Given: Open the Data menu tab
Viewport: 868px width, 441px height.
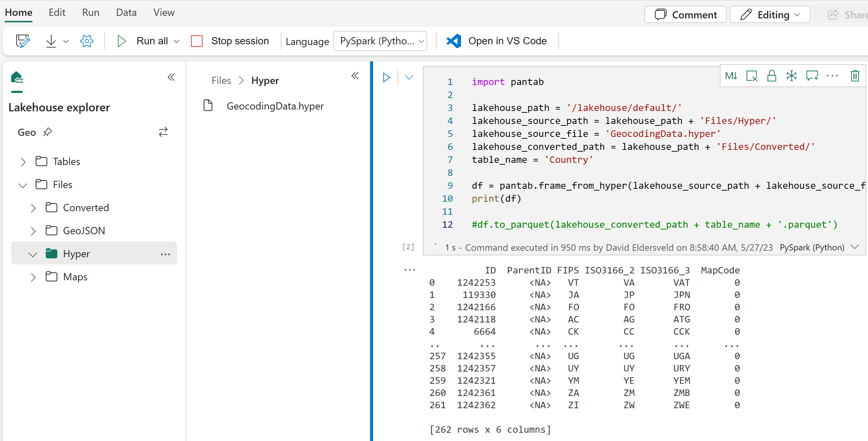Looking at the screenshot, I should [126, 13].
